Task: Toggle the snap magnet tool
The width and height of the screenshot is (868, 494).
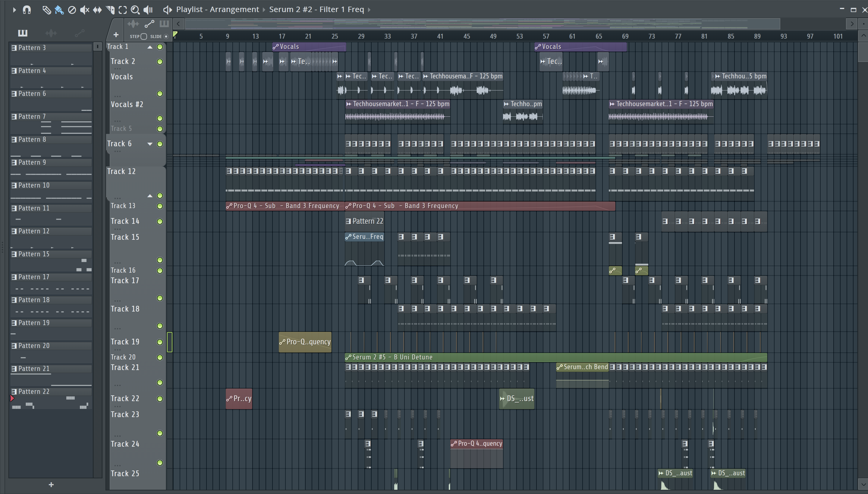Action: pyautogui.click(x=27, y=10)
